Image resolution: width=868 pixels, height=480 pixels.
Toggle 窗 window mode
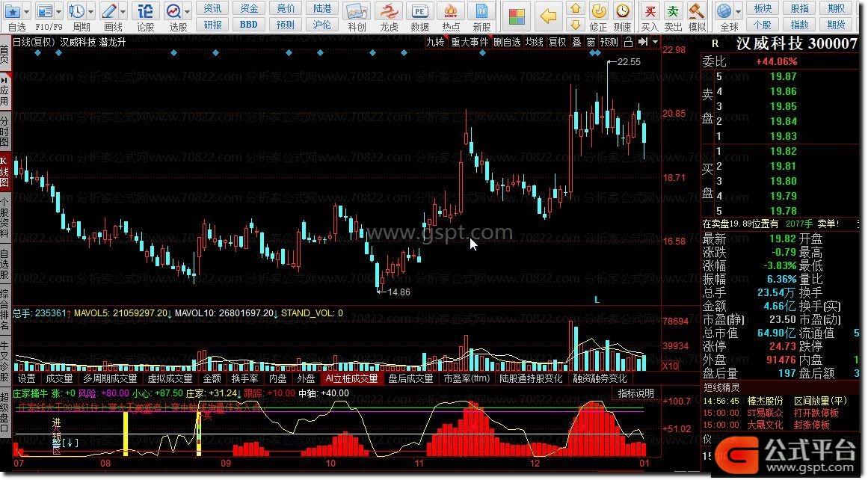(x=591, y=42)
